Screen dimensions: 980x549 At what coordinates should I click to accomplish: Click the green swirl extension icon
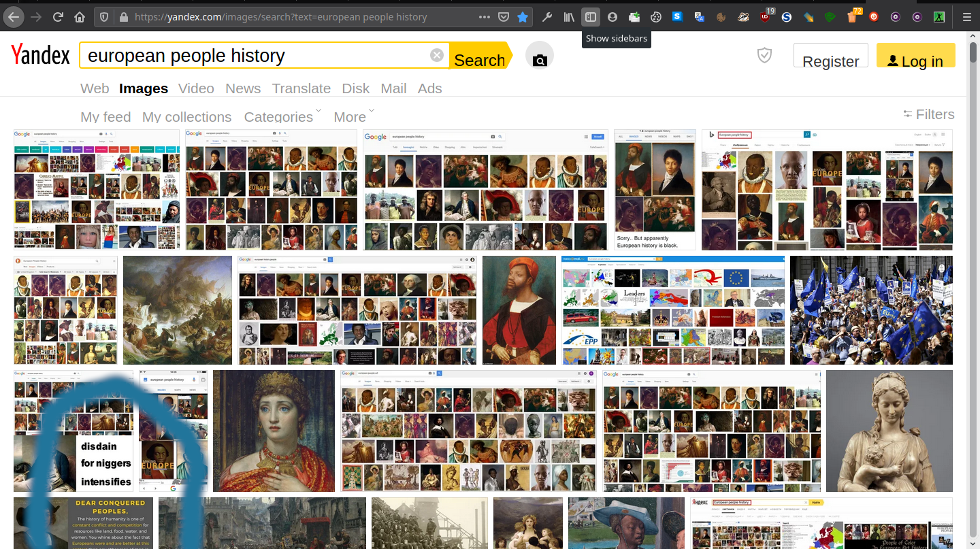tap(830, 17)
